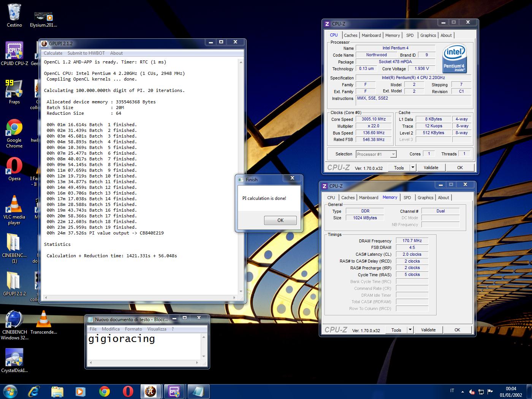Image resolution: width=532 pixels, height=399 pixels.
Task: Click the Action Center flag tray icon
Action: tap(490, 391)
